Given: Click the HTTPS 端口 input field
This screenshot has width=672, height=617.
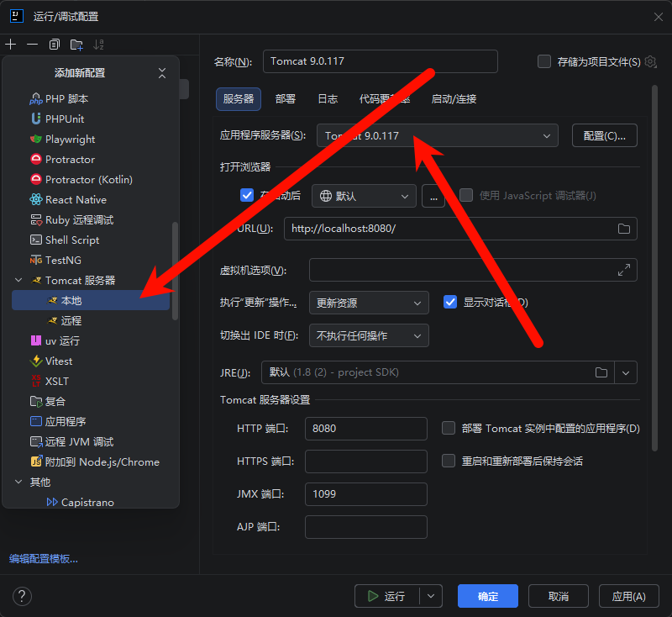Looking at the screenshot, I should [366, 461].
